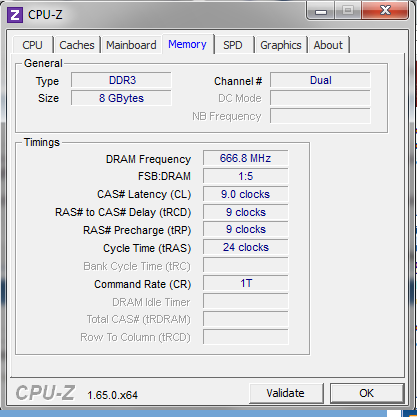This screenshot has width=417, height=417.
Task: Click the Channel # label
Action: (238, 81)
